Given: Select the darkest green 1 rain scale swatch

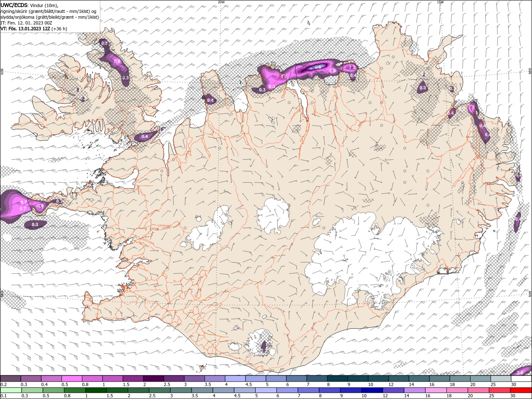Looking at the screenshot, I should click(96, 390).
